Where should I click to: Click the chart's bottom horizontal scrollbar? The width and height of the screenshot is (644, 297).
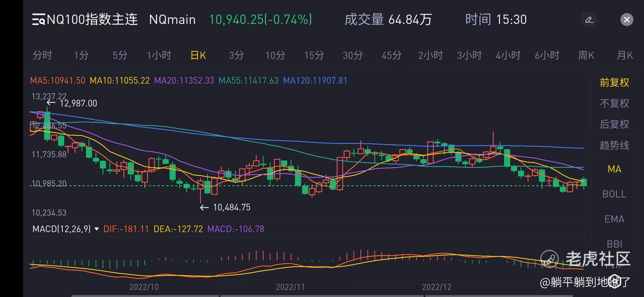point(322,296)
